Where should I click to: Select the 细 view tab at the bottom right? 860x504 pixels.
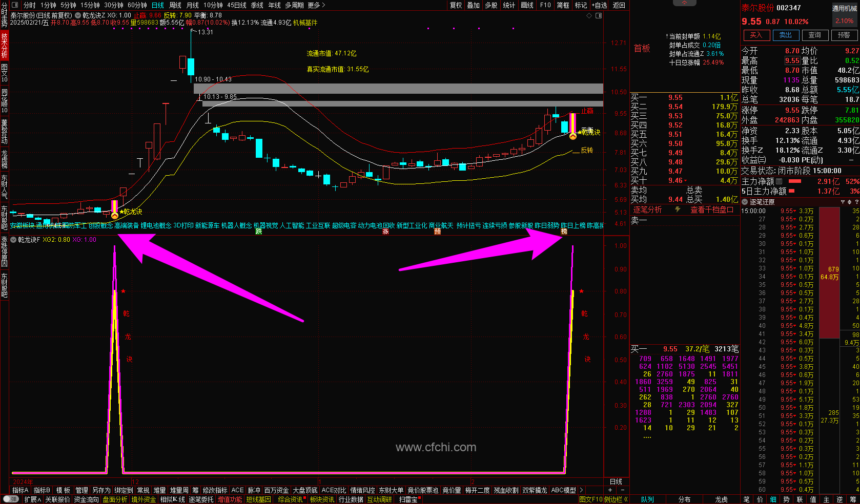tap(773, 499)
